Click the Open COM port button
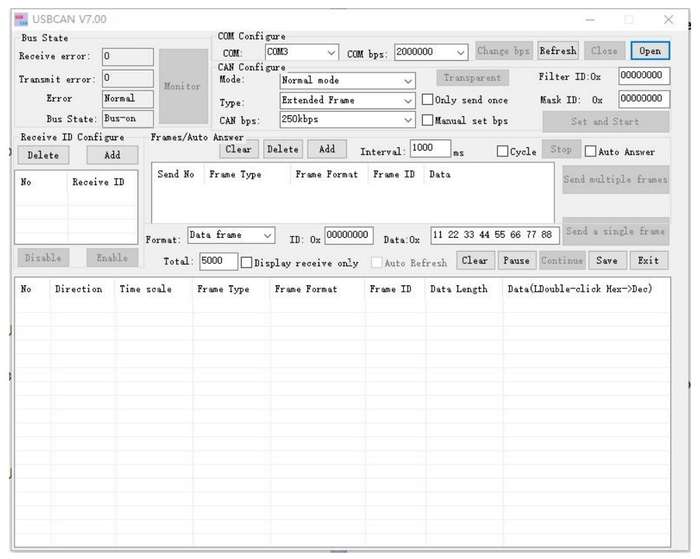The width and height of the screenshot is (700, 559). (x=650, y=51)
